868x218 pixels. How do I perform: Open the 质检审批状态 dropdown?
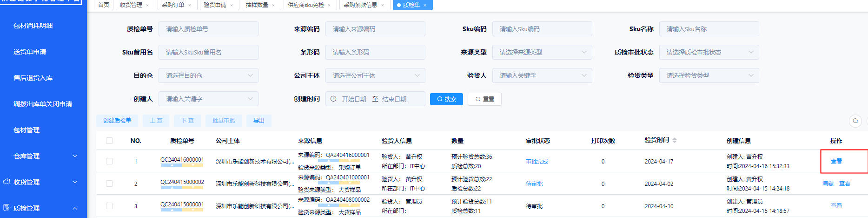[x=709, y=52]
